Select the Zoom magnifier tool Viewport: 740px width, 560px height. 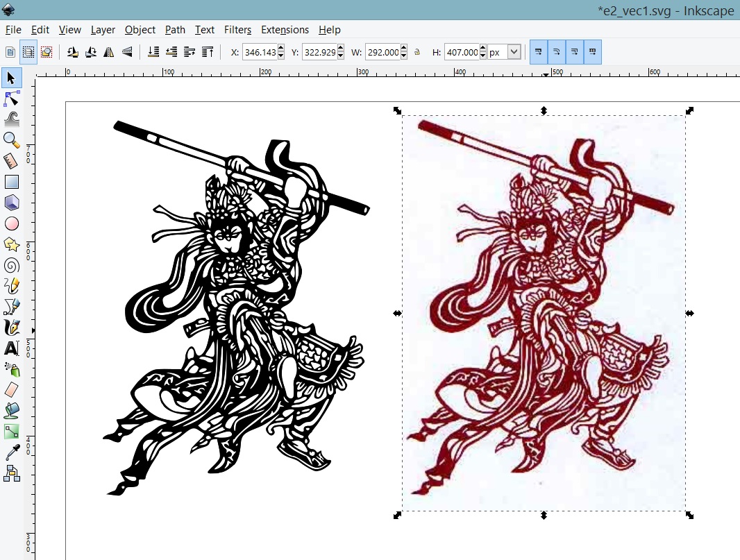tap(11, 140)
